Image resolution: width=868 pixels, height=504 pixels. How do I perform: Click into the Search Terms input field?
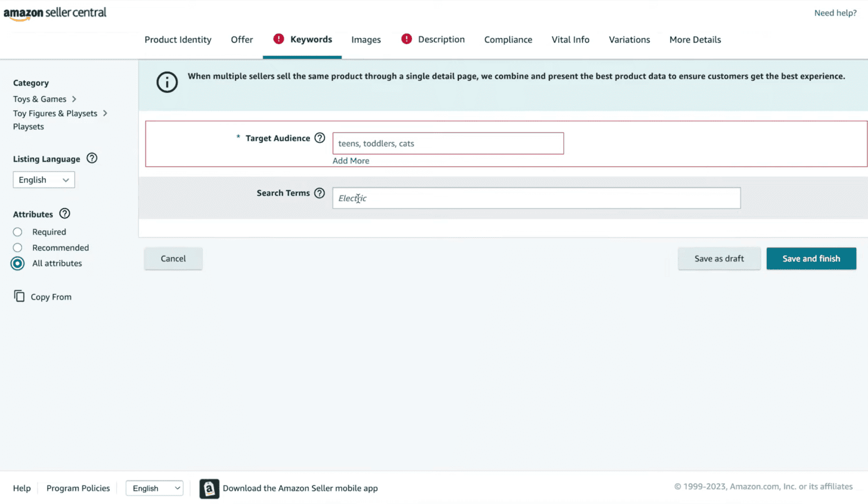[x=536, y=198]
